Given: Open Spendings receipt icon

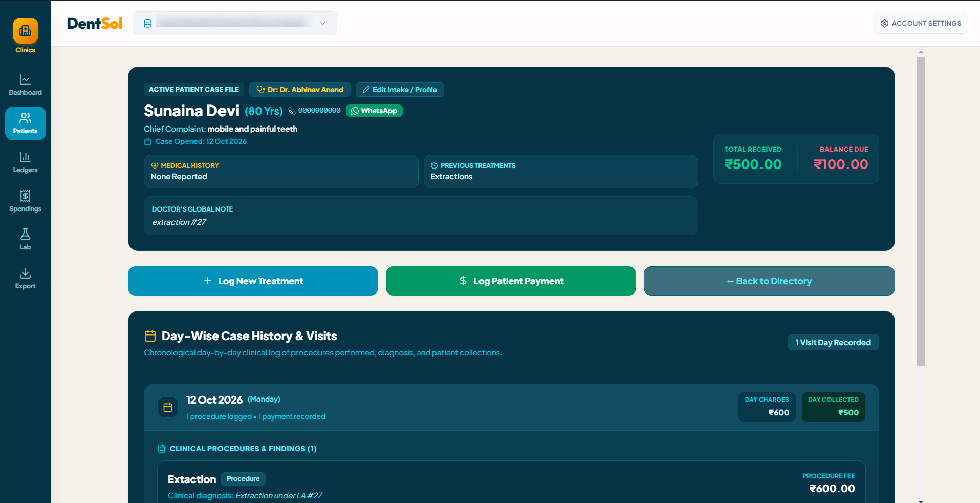Looking at the screenshot, I should [x=25, y=196].
